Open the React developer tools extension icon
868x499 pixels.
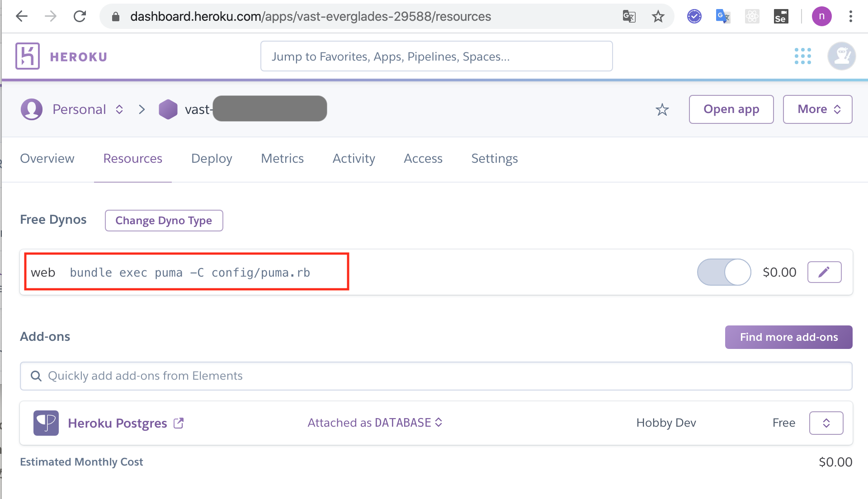point(752,17)
